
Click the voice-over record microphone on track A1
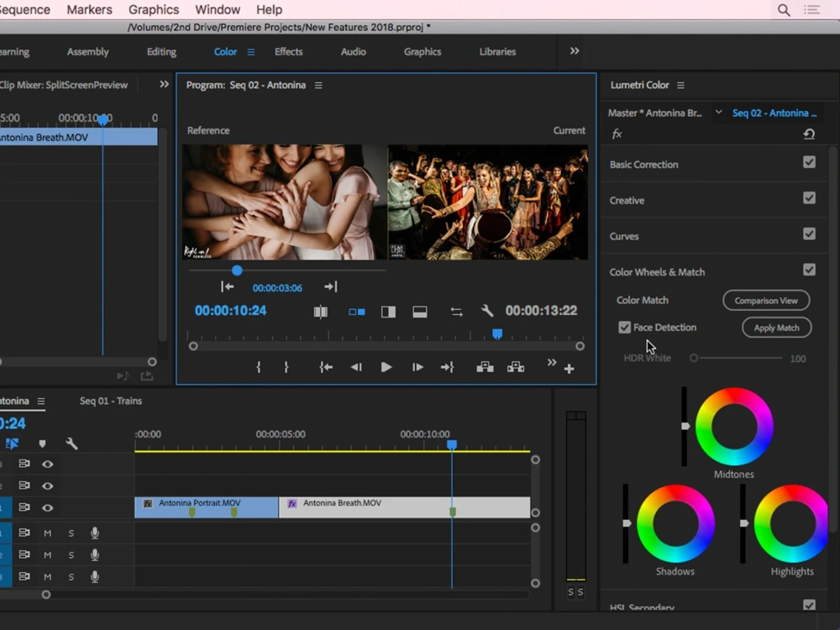click(94, 532)
